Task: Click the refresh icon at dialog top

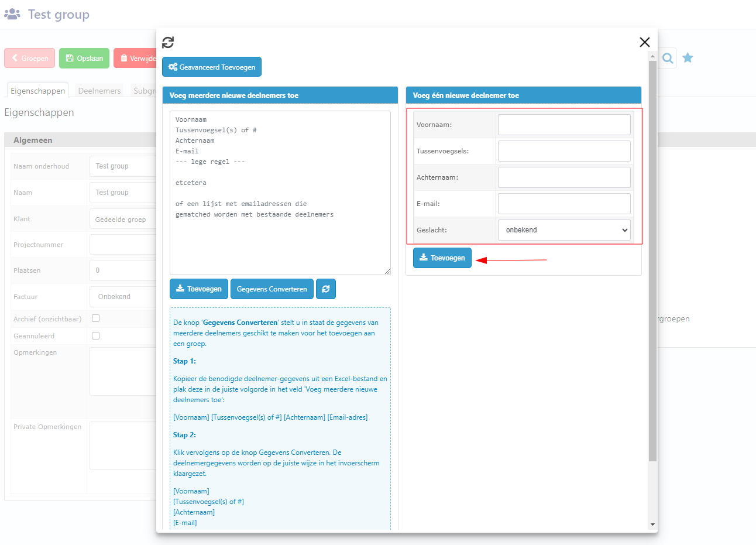Action: (x=168, y=42)
